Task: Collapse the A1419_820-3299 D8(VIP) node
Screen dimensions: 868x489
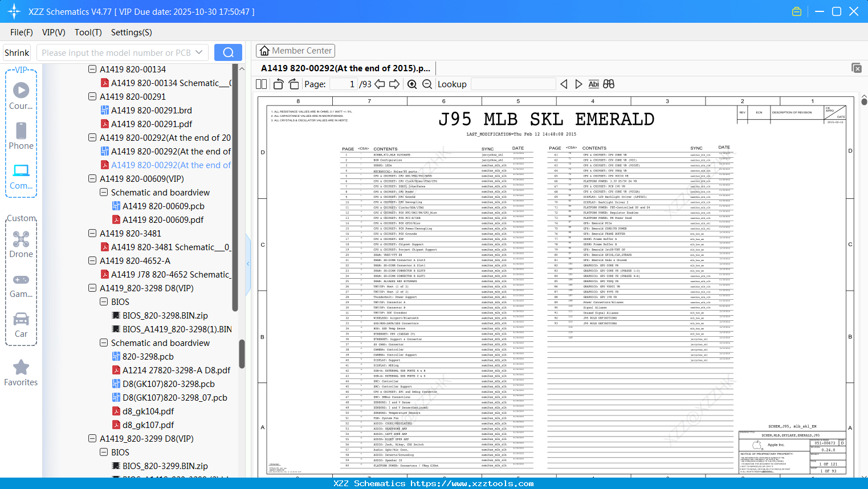Action: pyautogui.click(x=92, y=438)
